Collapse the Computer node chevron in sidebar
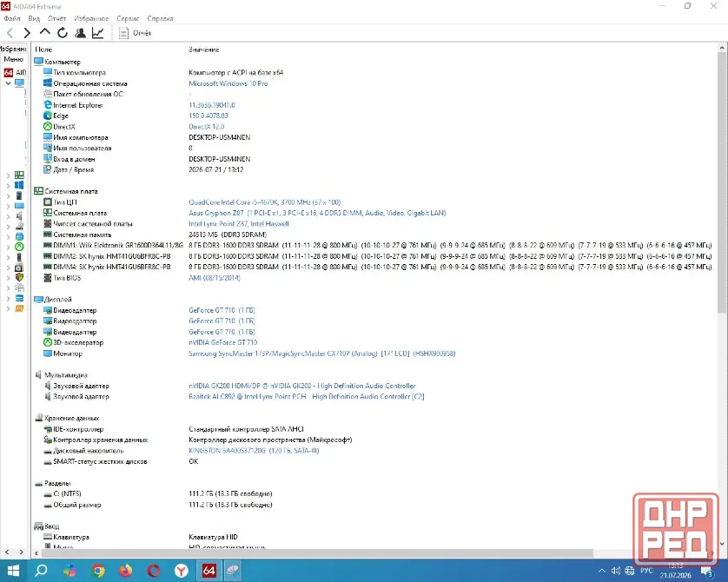The height and width of the screenshot is (582, 728). pos(8,83)
